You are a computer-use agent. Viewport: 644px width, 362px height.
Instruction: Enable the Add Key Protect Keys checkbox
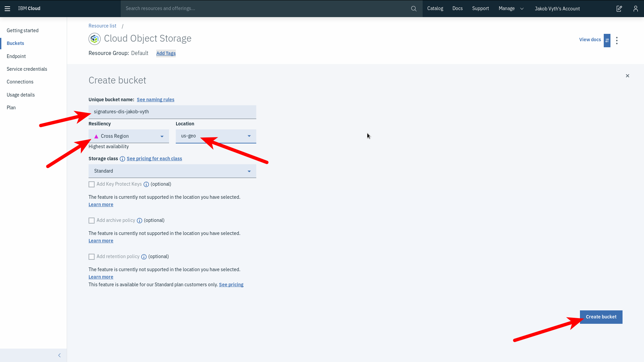click(x=92, y=184)
